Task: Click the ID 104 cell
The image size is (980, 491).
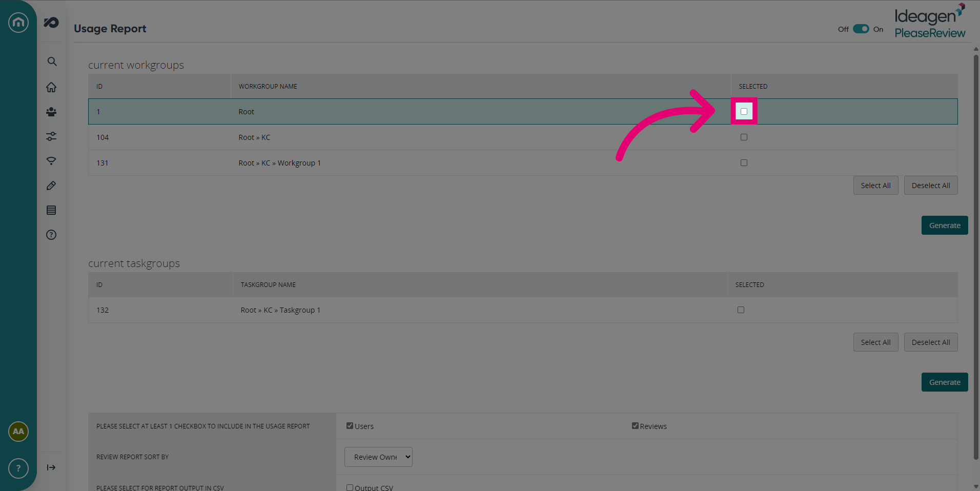Action: click(103, 137)
